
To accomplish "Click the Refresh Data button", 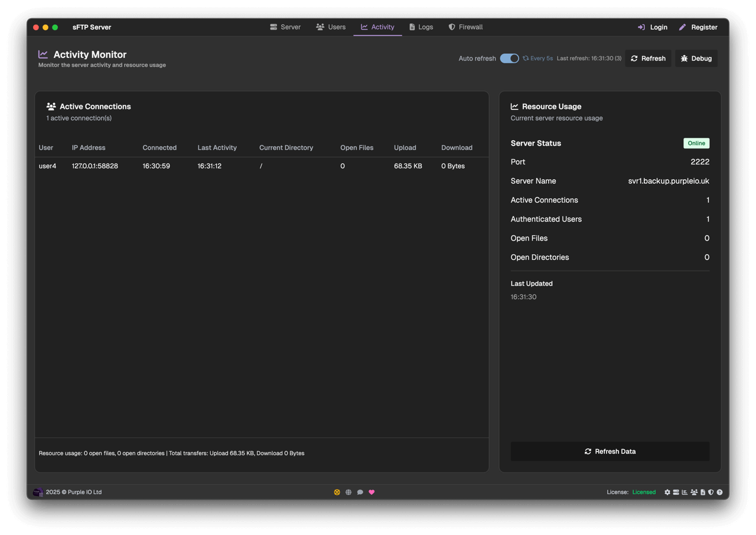I will [610, 452].
